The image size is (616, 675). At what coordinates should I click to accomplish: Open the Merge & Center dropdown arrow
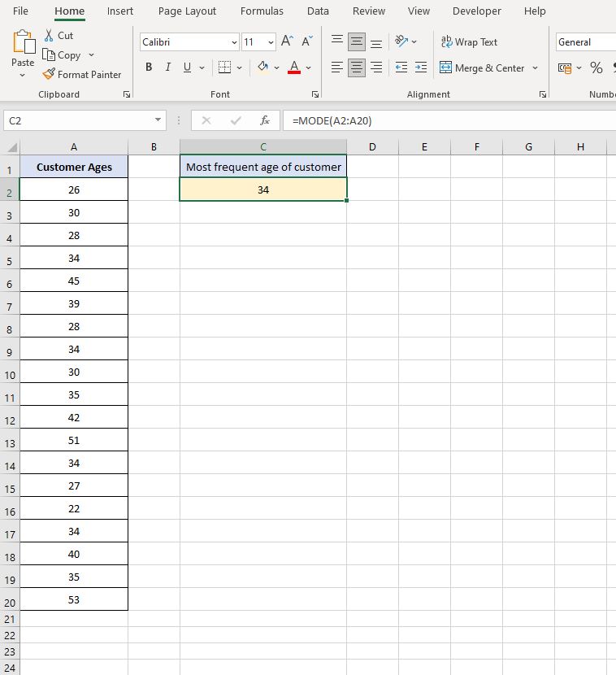tap(535, 68)
